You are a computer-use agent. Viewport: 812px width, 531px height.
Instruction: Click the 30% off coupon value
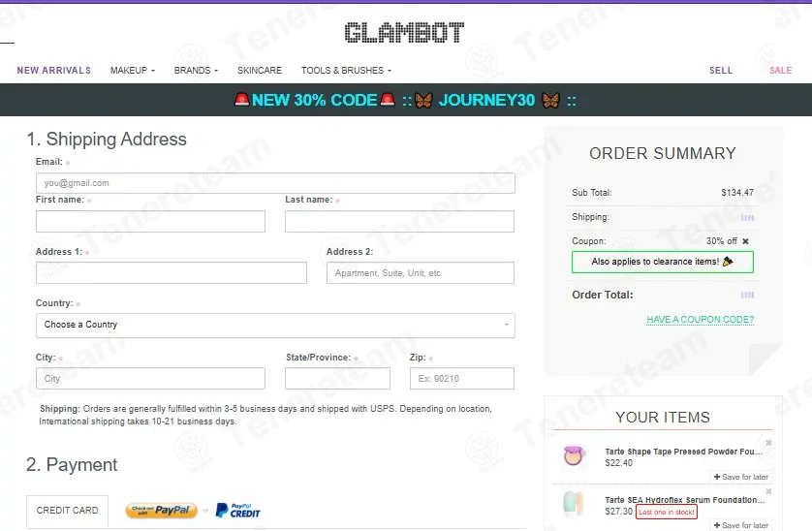coord(722,241)
